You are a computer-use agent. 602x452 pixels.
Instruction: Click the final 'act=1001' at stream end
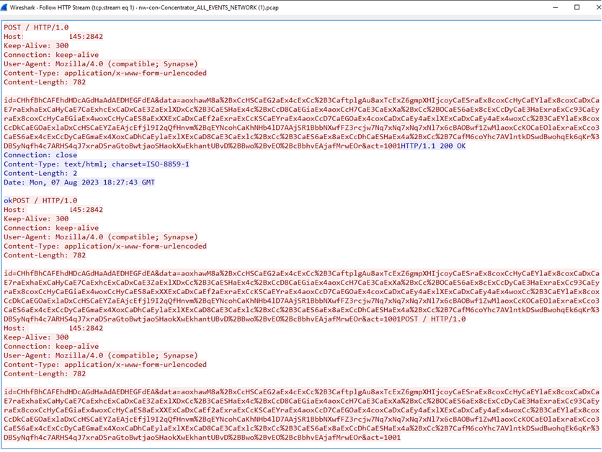[x=385, y=437]
